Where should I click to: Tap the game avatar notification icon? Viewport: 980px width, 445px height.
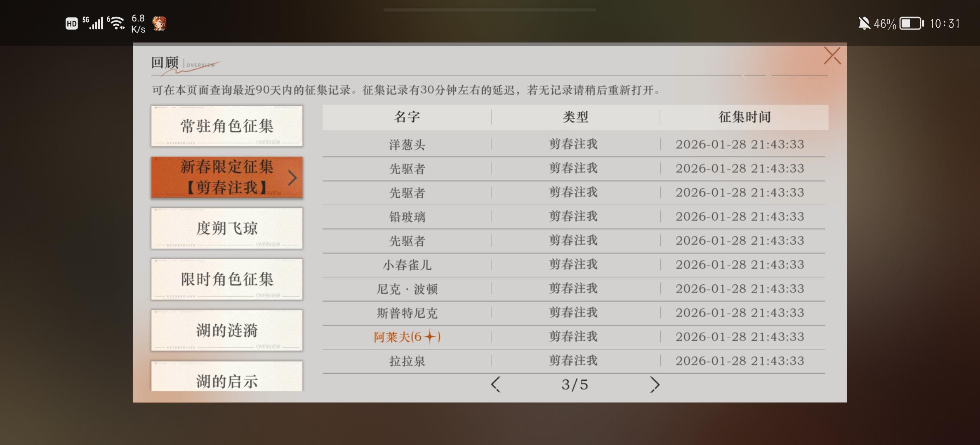(x=160, y=23)
